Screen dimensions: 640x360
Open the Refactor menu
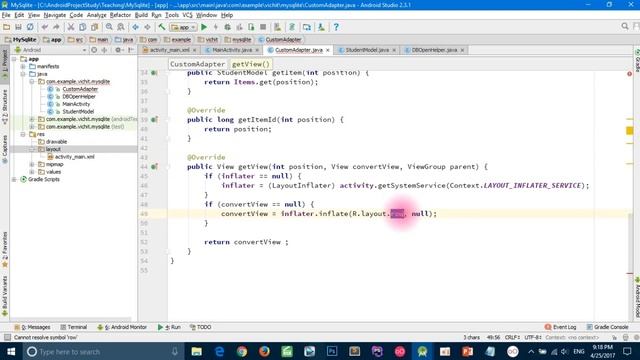tap(120, 15)
